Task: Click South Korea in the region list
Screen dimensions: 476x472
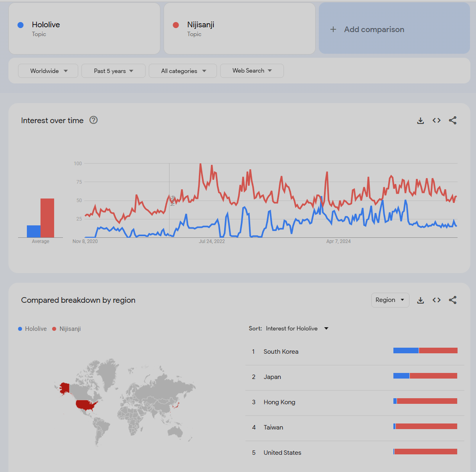Action: (281, 352)
